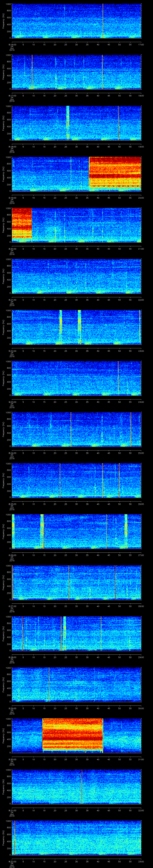Open the spectrogram panel starting at 8:16:00

[77, 21]
